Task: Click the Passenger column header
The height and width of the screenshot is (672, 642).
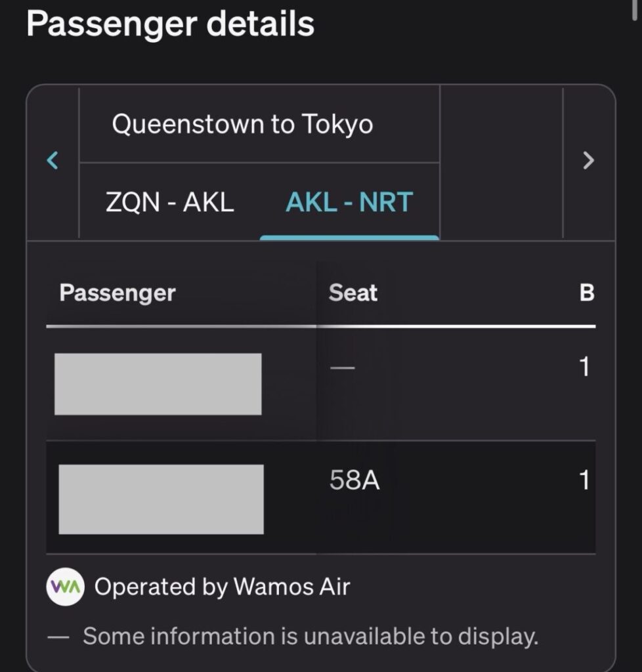Action: (118, 293)
